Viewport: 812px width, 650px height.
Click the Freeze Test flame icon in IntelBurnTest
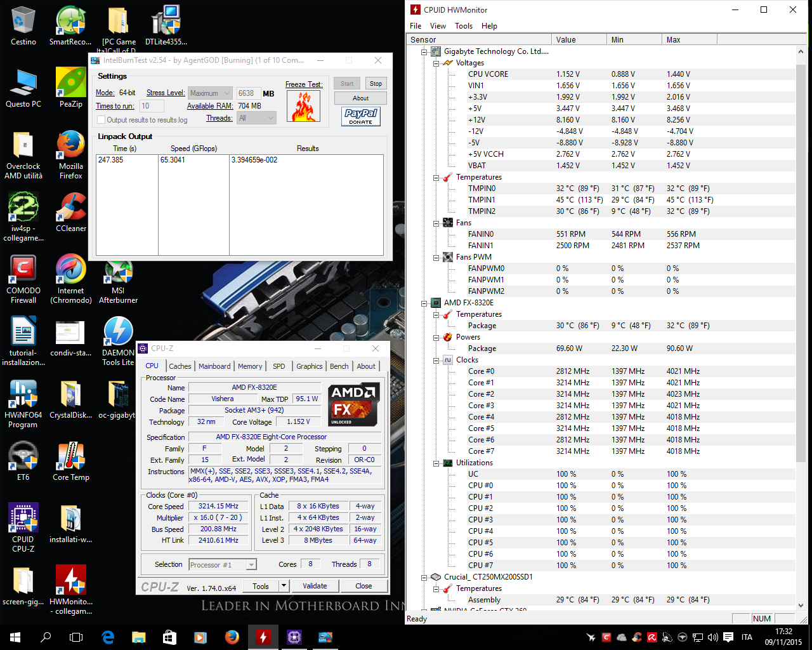pyautogui.click(x=303, y=106)
